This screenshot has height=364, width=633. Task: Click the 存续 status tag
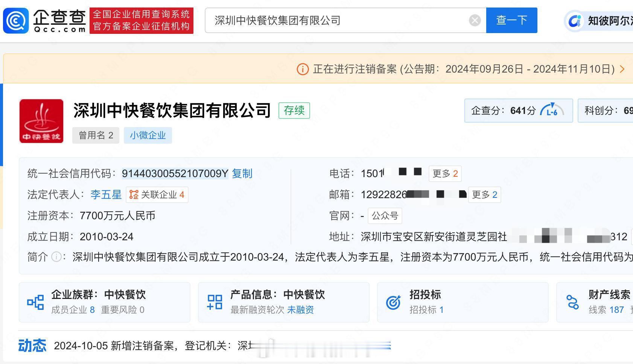pos(294,111)
